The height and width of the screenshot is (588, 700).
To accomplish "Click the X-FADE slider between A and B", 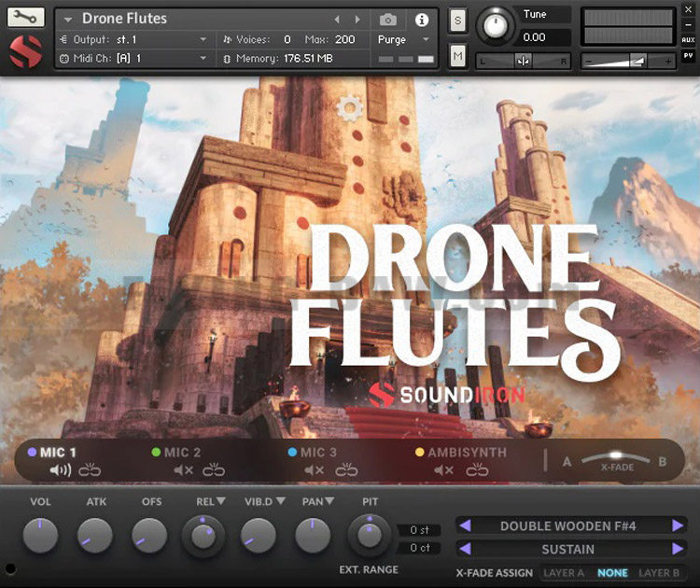I will [615, 458].
